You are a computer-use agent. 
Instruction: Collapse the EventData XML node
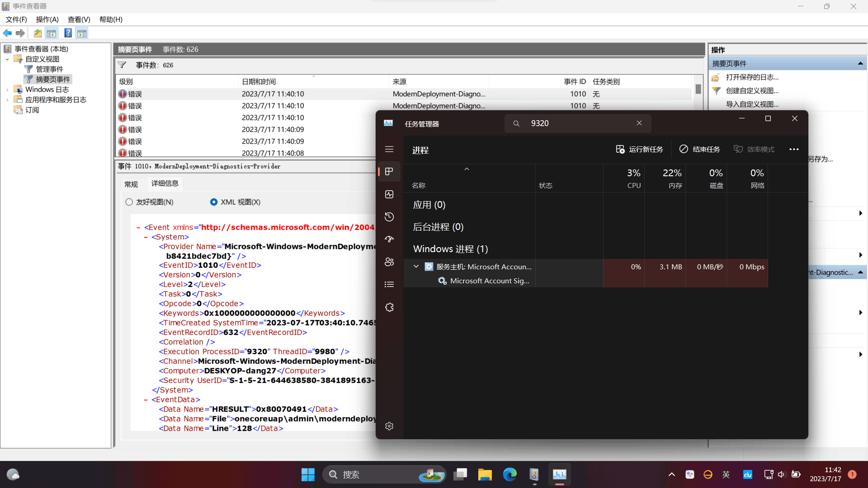146,400
